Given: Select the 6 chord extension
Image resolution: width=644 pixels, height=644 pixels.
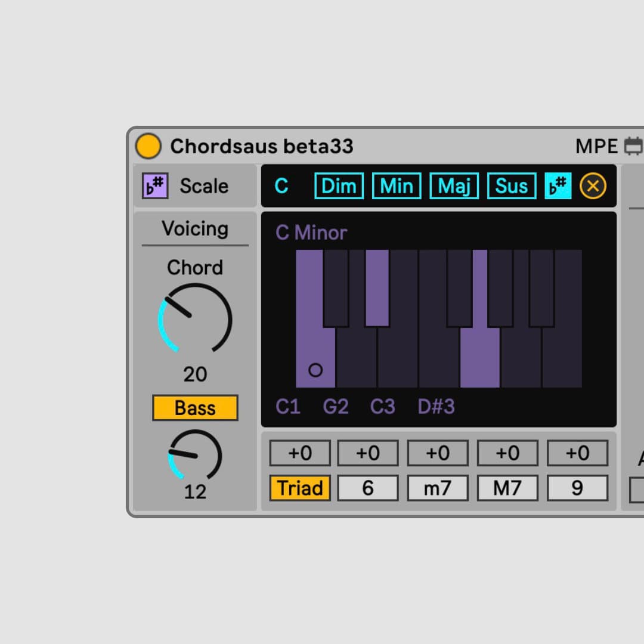Looking at the screenshot, I should click(x=369, y=488).
